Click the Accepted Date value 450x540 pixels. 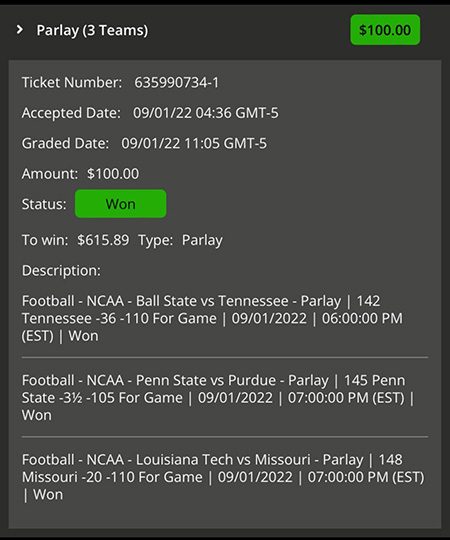206,113
